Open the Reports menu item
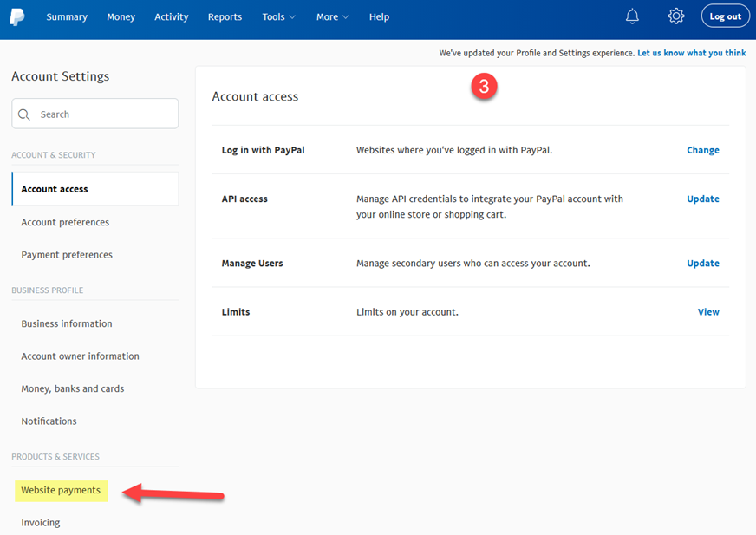Viewport: 756px width, 535px height. tap(225, 16)
